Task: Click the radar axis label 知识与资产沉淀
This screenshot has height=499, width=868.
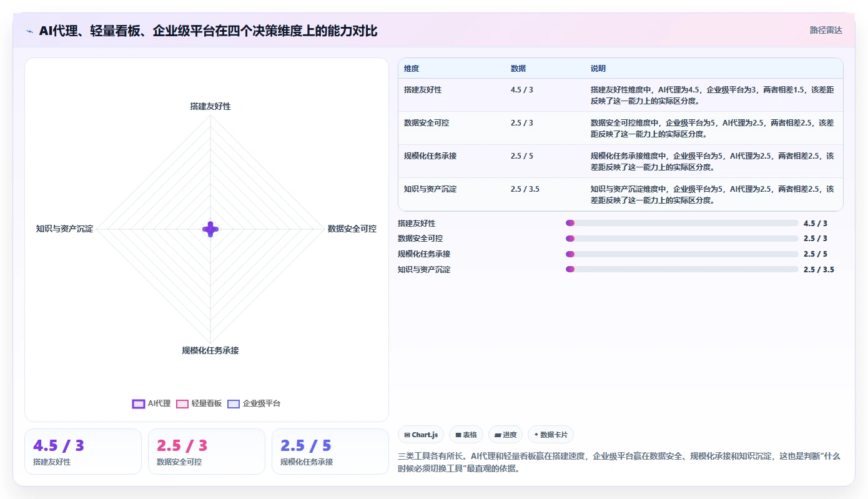Action: coord(64,229)
